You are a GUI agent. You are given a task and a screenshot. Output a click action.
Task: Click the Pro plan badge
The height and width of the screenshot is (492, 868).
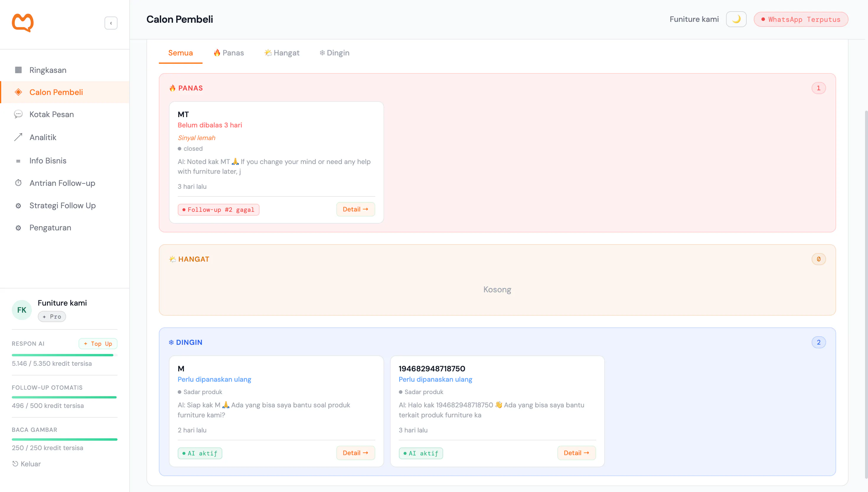click(52, 316)
